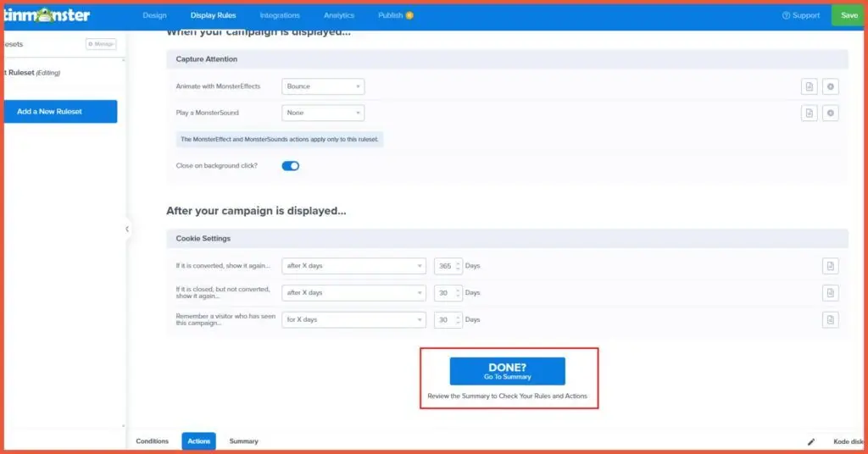Image resolution: width=868 pixels, height=454 pixels.
Task: Switch to the Integrations tab
Action: tap(280, 15)
